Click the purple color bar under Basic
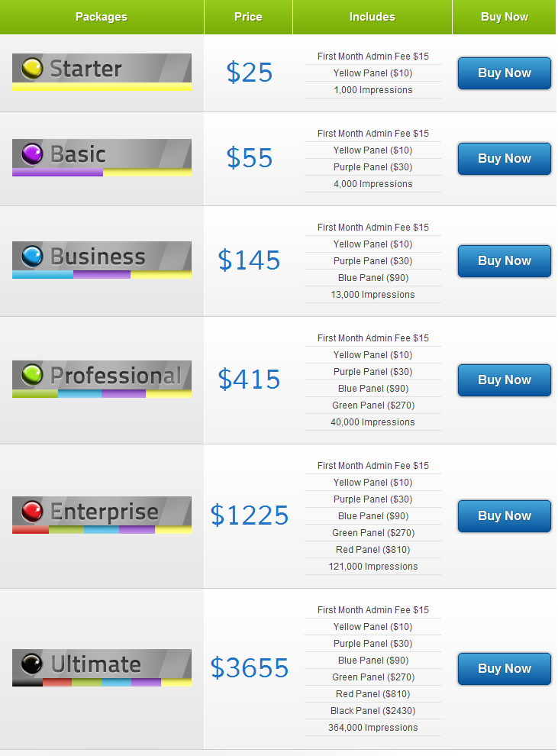558x756 pixels. pyautogui.click(x=57, y=172)
